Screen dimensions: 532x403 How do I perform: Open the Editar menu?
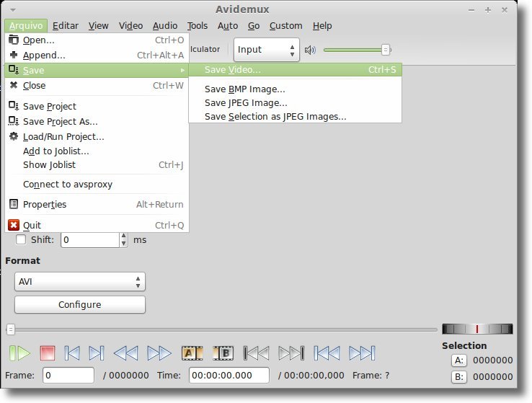[66, 26]
